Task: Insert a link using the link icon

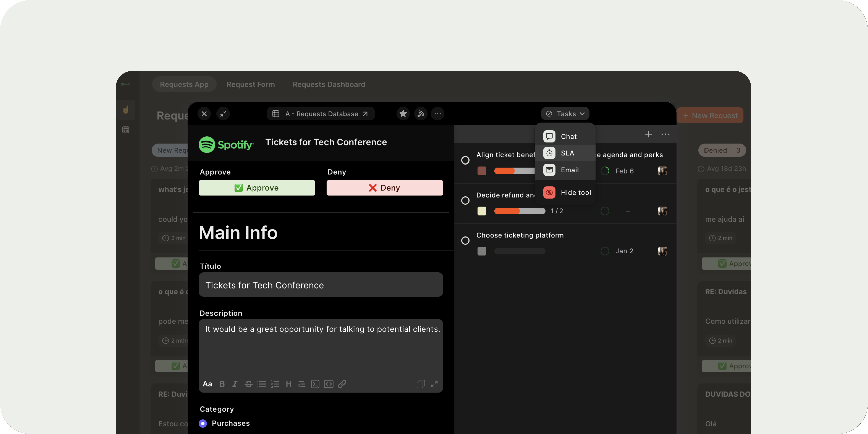Action: coord(342,384)
